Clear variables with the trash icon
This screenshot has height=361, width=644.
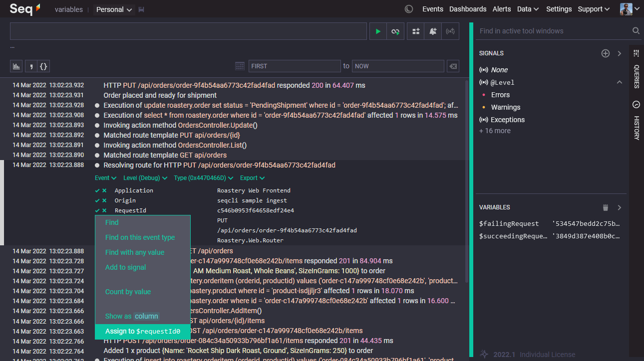point(605,207)
